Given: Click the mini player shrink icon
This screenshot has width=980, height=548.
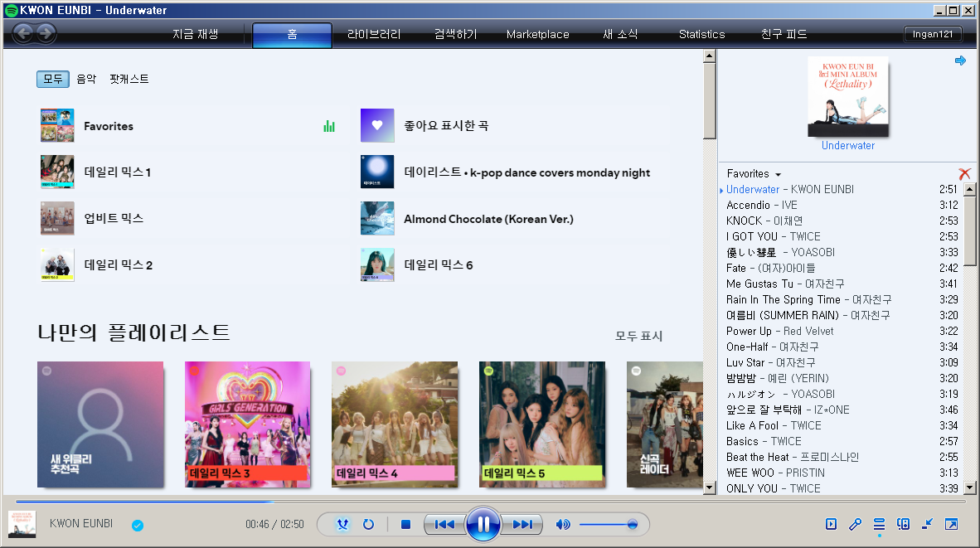Looking at the screenshot, I should pos(928,524).
